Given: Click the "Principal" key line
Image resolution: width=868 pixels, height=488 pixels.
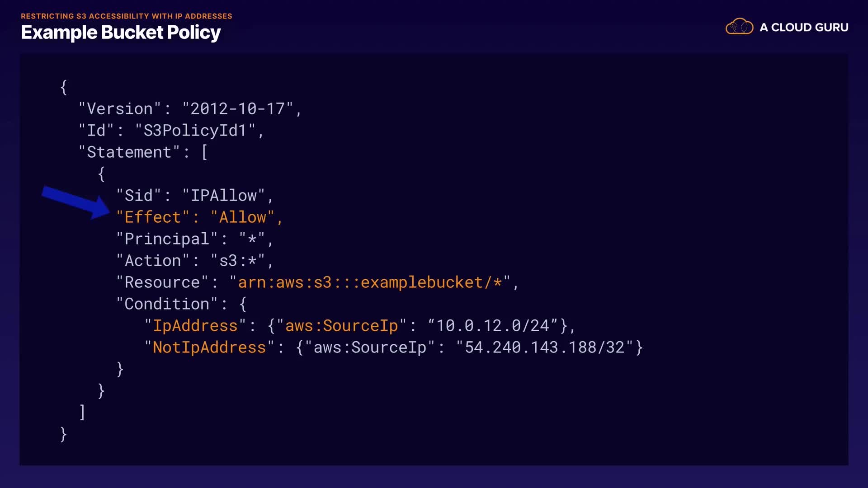Looking at the screenshot, I should [x=167, y=239].
